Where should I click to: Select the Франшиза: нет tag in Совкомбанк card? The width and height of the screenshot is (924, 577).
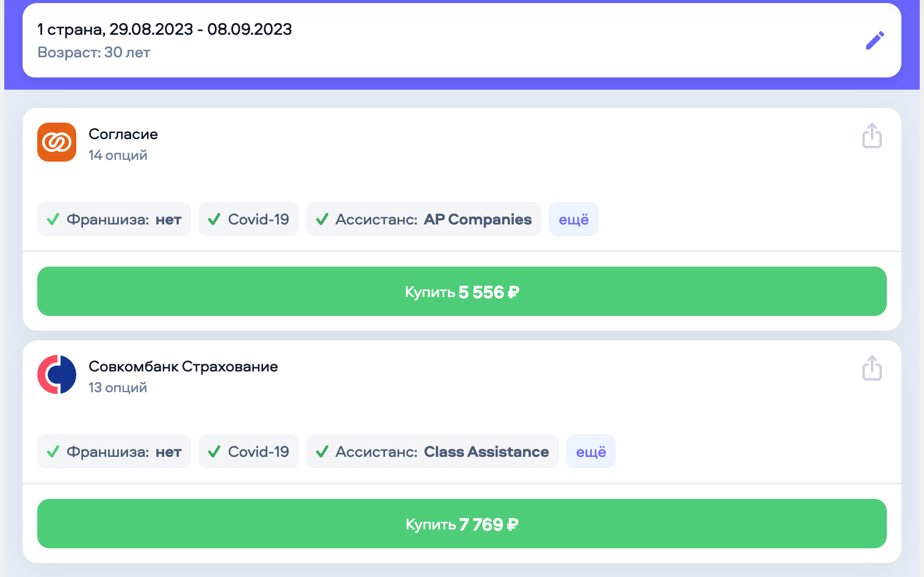click(114, 452)
